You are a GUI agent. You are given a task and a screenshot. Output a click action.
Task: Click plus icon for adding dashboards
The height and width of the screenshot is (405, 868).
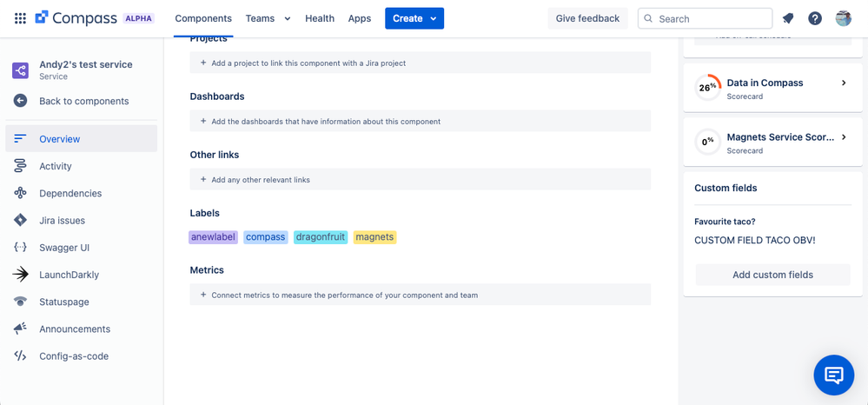(x=203, y=121)
